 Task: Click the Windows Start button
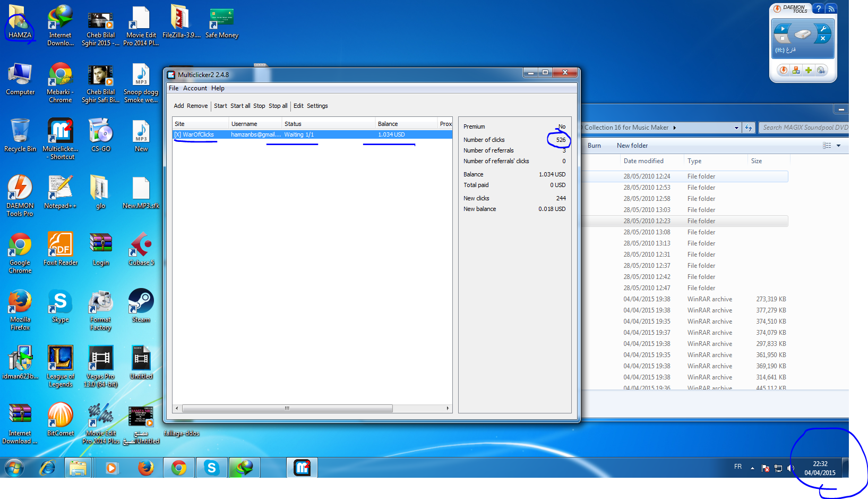tap(14, 468)
